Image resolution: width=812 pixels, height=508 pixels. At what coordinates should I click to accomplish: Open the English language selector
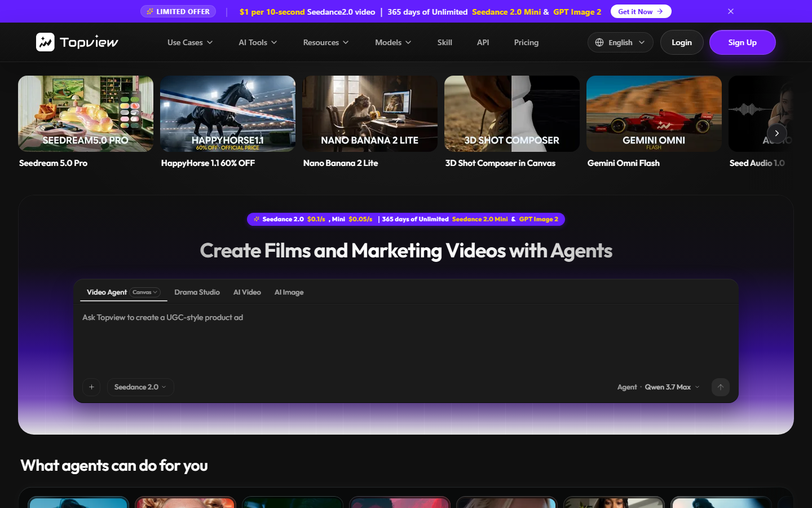620,42
